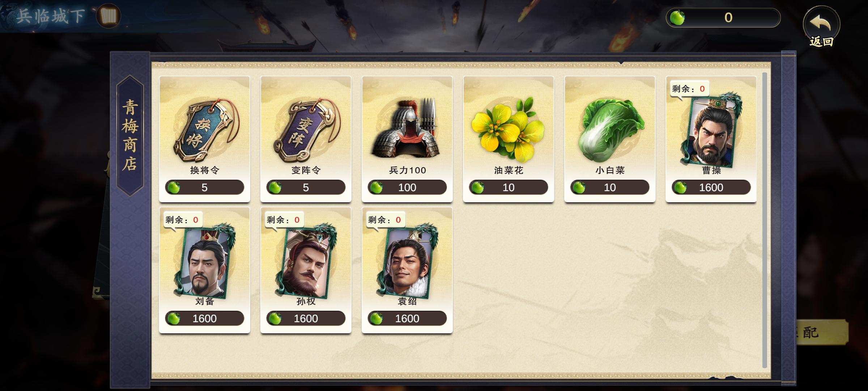Viewport: 868px width, 391px height.
Task: Select the 青梅商店 side tab
Action: (130, 135)
